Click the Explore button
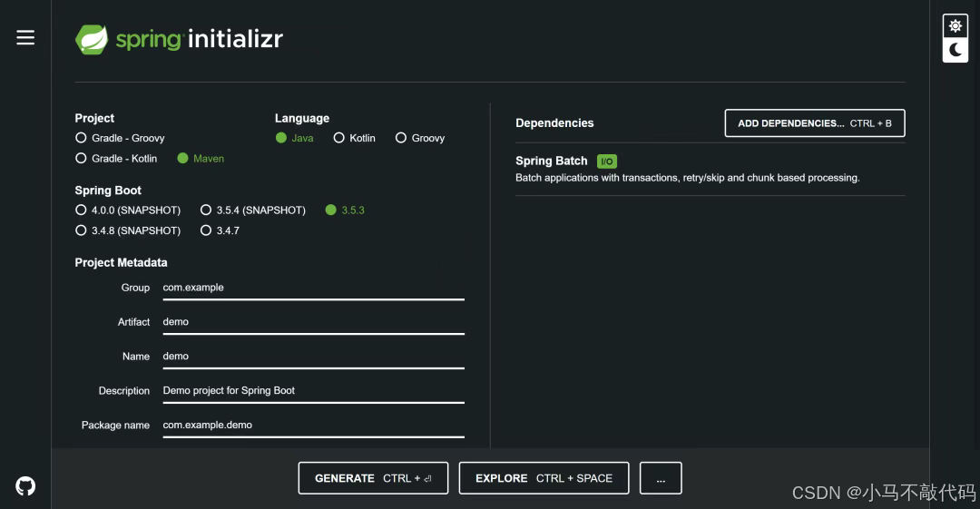Screen dimensions: 980x509 544,478
